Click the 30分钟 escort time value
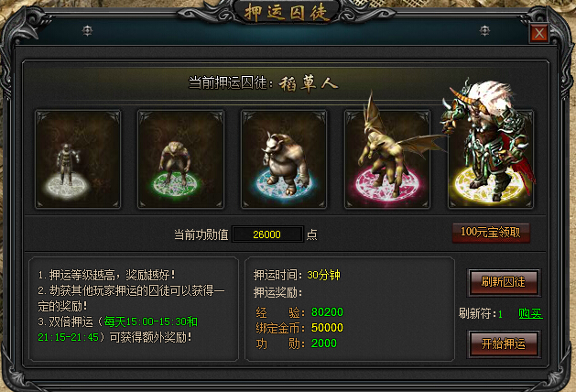Image resolution: width=576 pixels, height=392 pixels. pos(323,275)
